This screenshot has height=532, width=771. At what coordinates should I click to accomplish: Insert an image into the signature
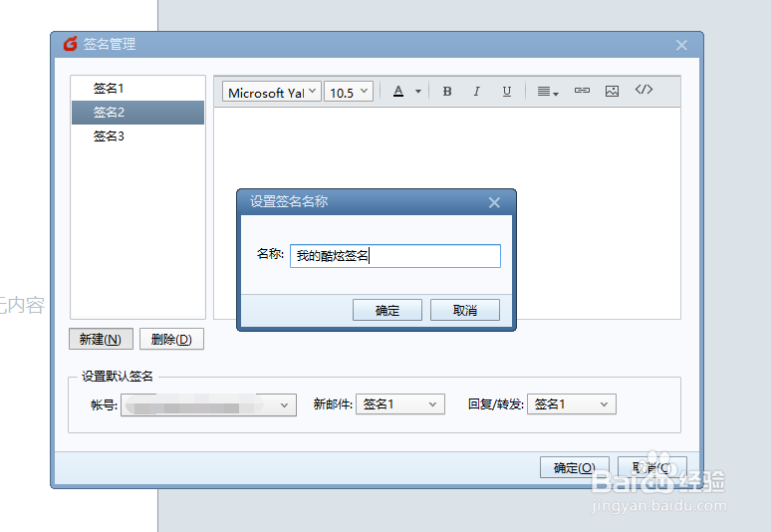point(613,91)
